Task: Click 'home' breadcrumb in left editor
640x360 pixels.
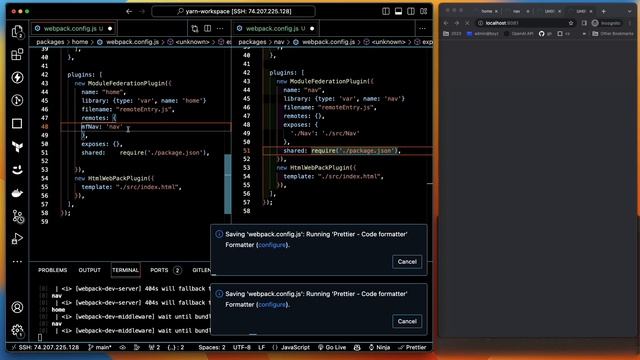Action: pos(80,42)
